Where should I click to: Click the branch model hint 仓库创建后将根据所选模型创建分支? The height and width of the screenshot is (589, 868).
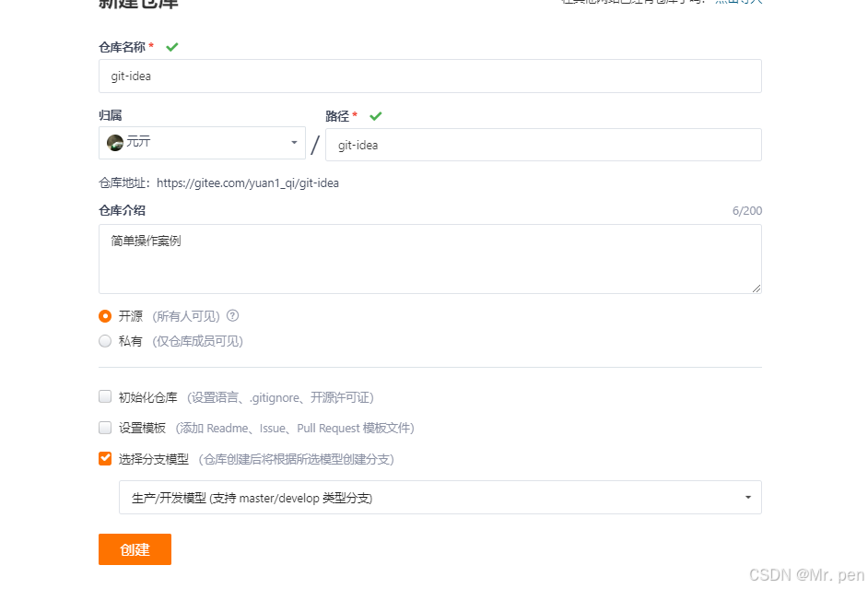296,459
